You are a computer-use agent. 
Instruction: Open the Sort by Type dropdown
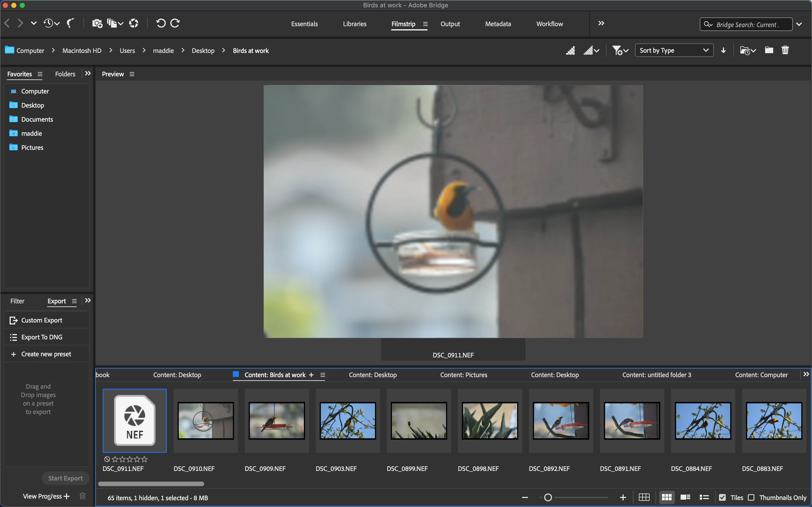pyautogui.click(x=674, y=50)
